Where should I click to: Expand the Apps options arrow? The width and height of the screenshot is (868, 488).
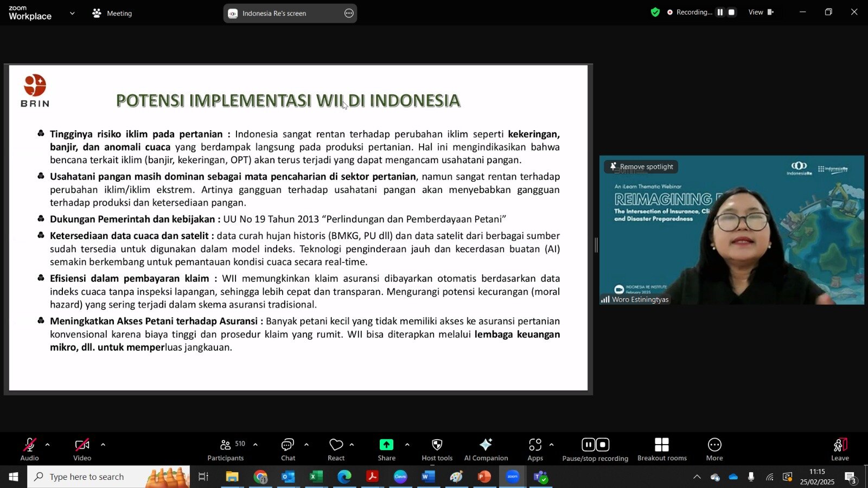552,445
